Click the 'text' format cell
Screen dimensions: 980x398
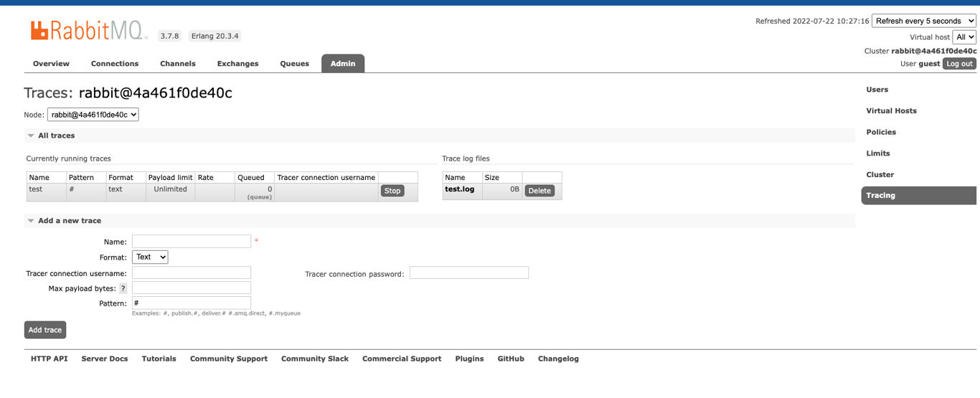point(126,192)
